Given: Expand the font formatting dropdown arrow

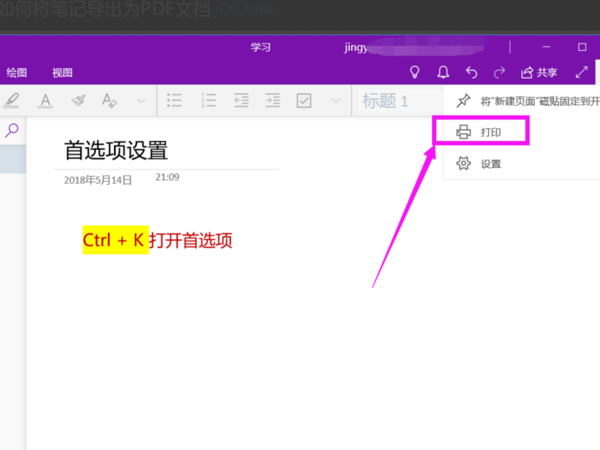Looking at the screenshot, I should coord(140,100).
